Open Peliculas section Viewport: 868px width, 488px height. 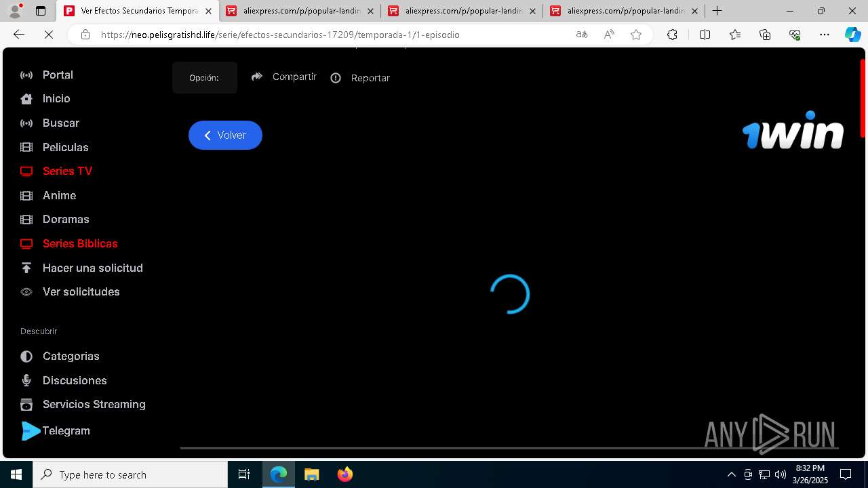[x=54, y=147]
